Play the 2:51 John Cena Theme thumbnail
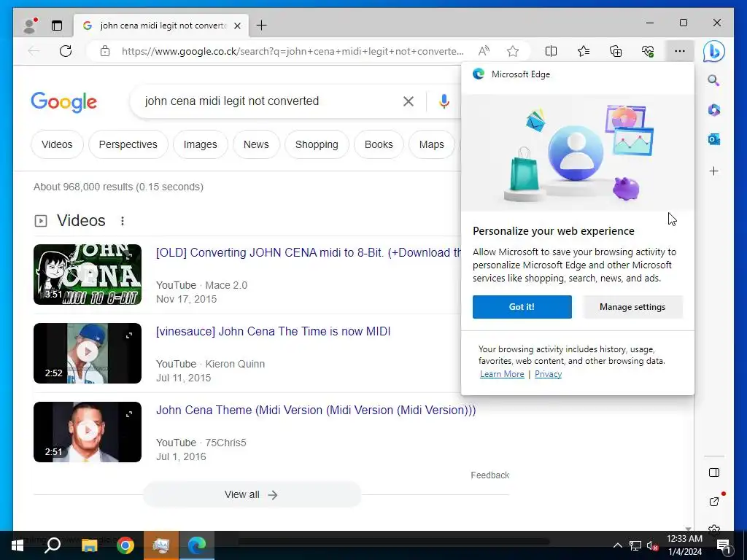Screen dimensions: 747x560 (88, 432)
